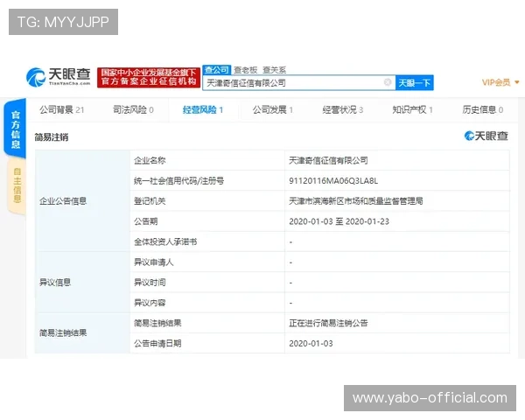Screen dimensions: 525x420
Task: Switch to the 查关系 search tab
Action: (274, 70)
